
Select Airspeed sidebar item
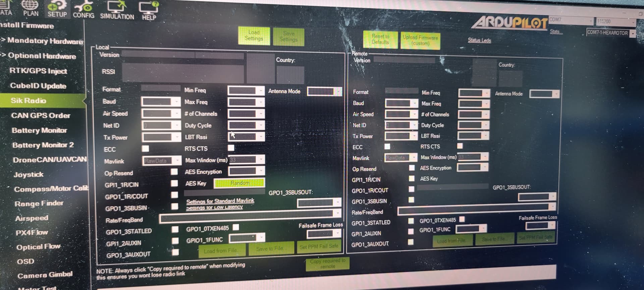32,218
